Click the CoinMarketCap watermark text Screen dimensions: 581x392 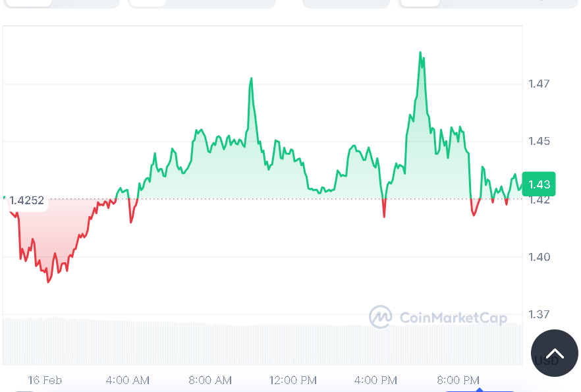tap(453, 318)
